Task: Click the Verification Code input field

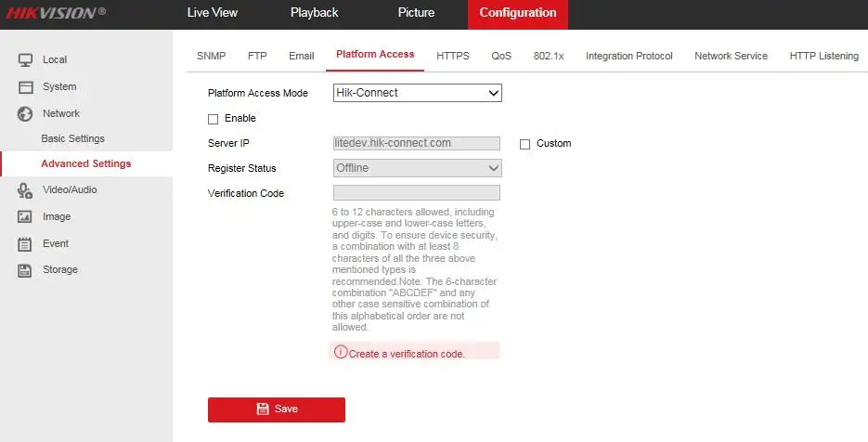Action: tap(416, 193)
